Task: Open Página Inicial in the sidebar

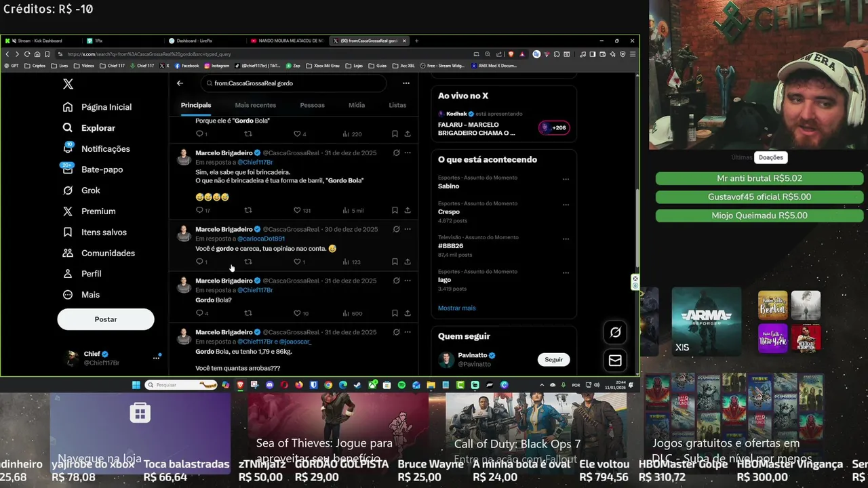Action: (x=97, y=107)
